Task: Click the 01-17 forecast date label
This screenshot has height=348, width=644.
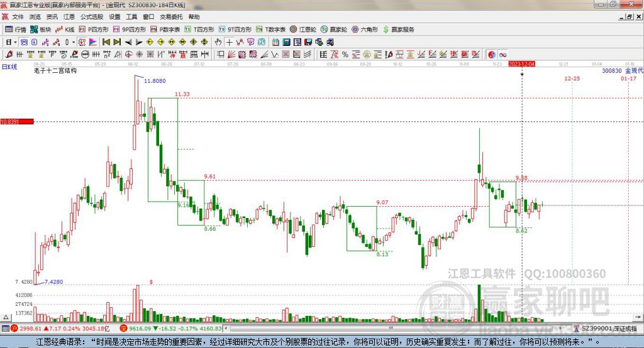Action: (x=628, y=79)
